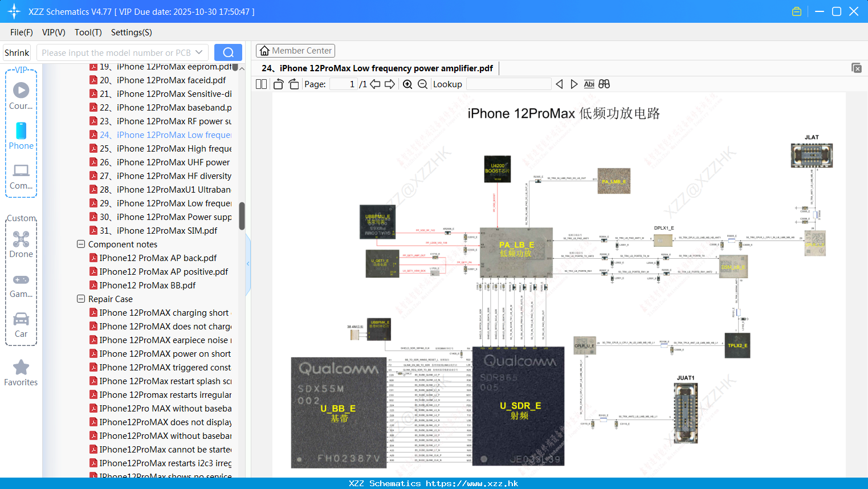Select the Phone category icon
The image size is (868, 489).
21,136
